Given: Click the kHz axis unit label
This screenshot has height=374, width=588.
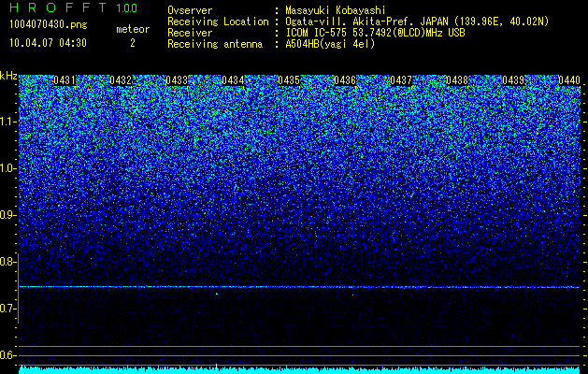Looking at the screenshot, I should [8, 76].
